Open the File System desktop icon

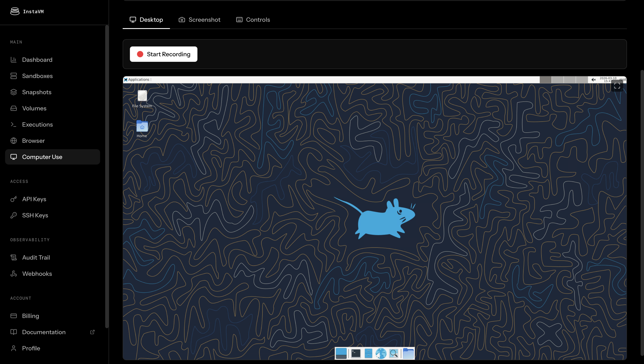pos(142,96)
